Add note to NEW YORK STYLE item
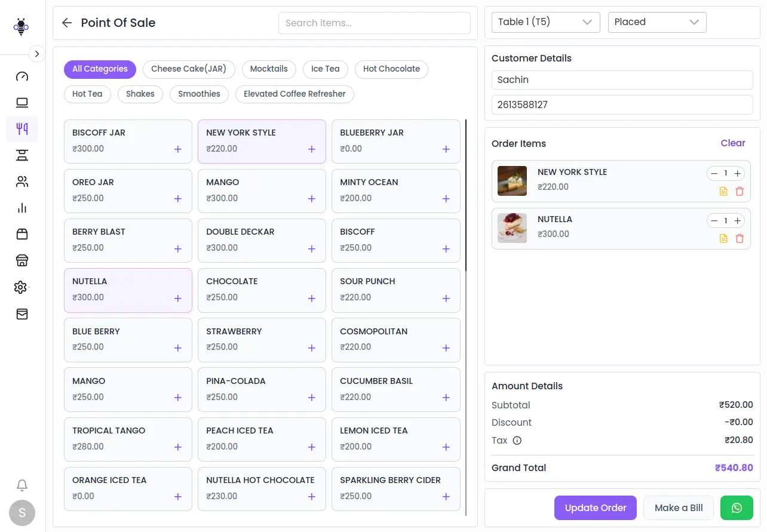The image size is (767, 532). point(723,192)
